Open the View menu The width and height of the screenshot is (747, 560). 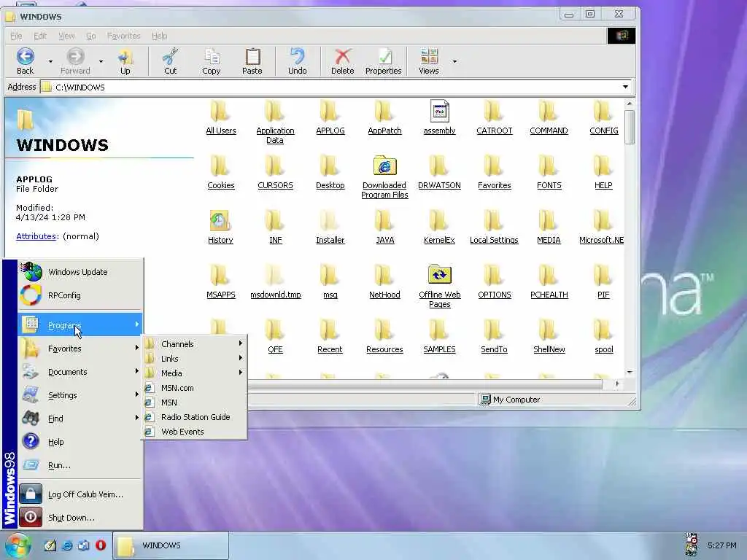click(66, 36)
